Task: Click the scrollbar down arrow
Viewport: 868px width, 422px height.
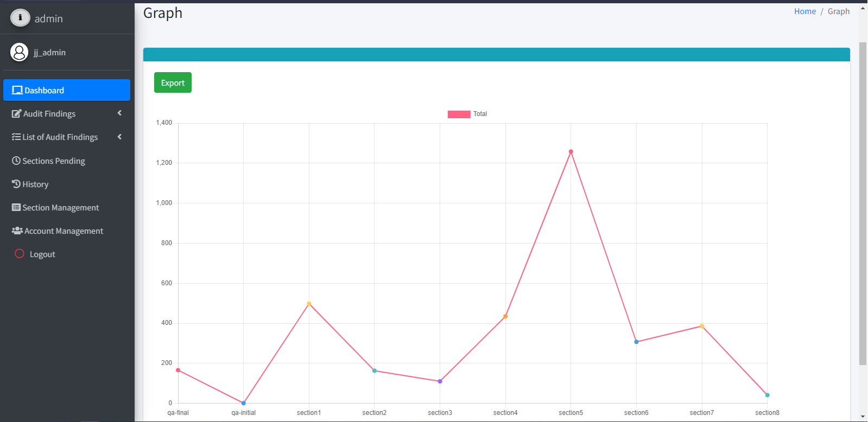Action: [x=863, y=417]
